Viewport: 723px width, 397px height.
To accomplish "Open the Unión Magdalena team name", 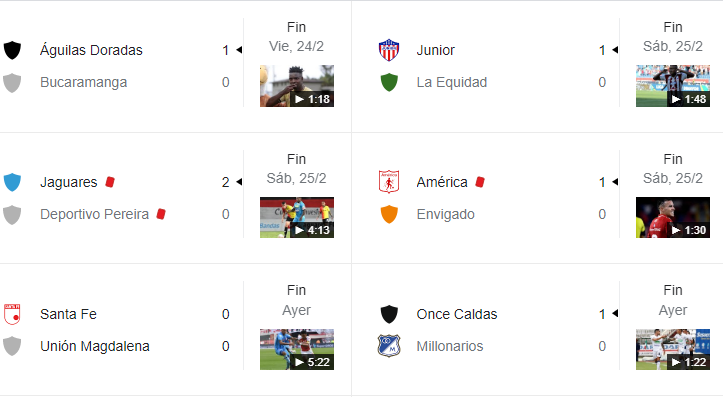I will click(x=95, y=346).
